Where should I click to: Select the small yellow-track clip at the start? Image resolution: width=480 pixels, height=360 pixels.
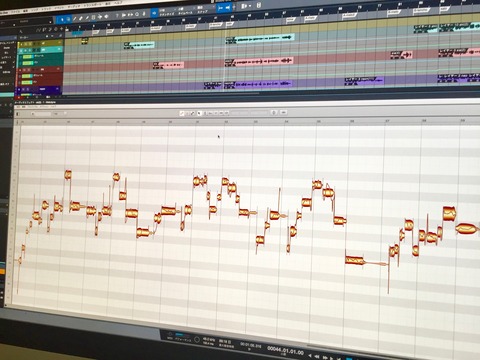[85, 41]
